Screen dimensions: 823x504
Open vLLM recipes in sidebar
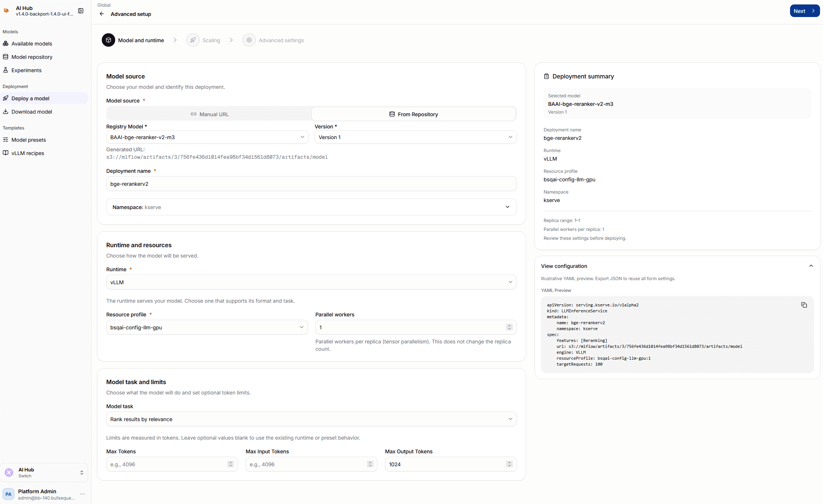[44, 153]
